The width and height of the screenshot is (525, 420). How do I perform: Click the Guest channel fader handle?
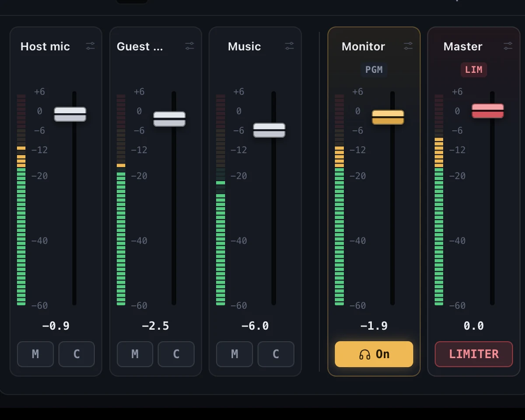click(x=169, y=119)
